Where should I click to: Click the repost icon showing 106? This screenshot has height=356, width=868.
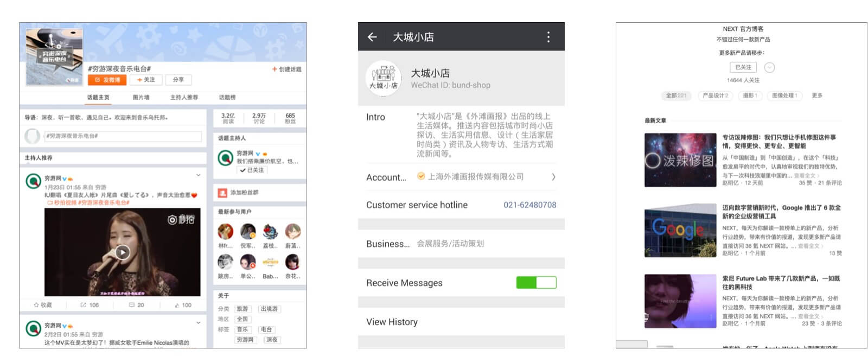pos(83,305)
